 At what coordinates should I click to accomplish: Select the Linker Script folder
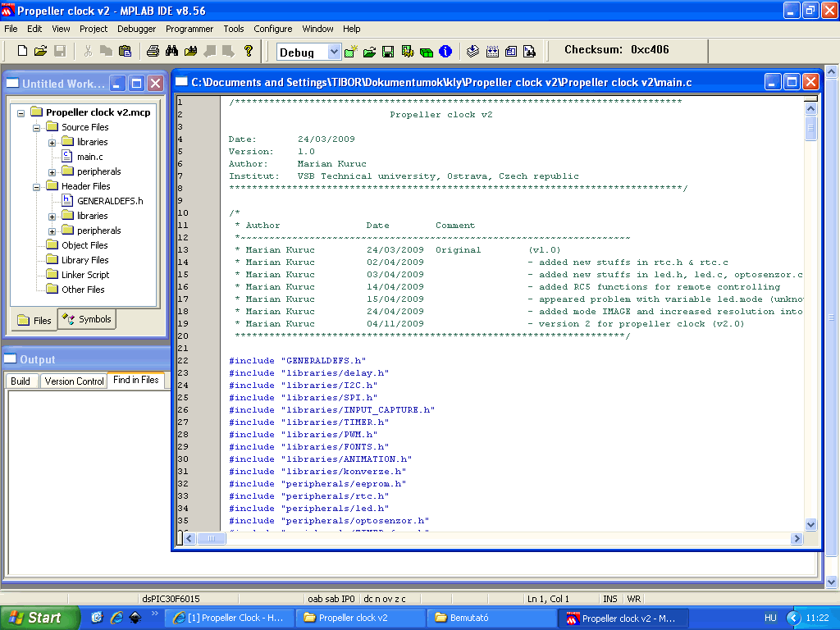click(85, 274)
